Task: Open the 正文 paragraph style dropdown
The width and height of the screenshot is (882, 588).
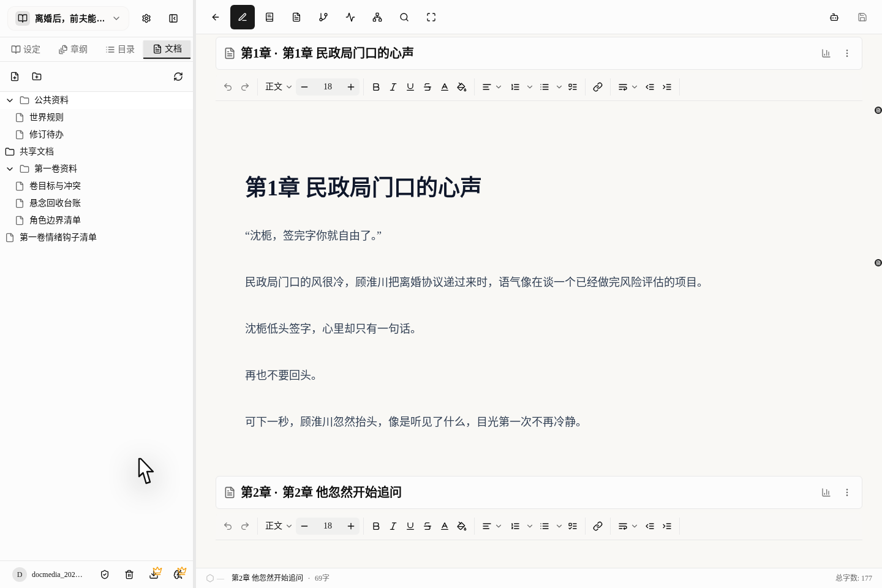Action: click(277, 87)
